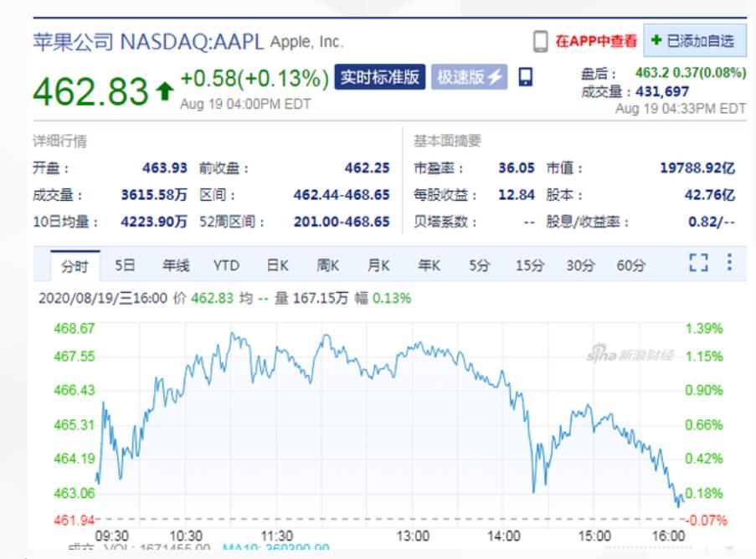Click previous close 462.25
Screen dimensions: 756x559
(x=367, y=167)
